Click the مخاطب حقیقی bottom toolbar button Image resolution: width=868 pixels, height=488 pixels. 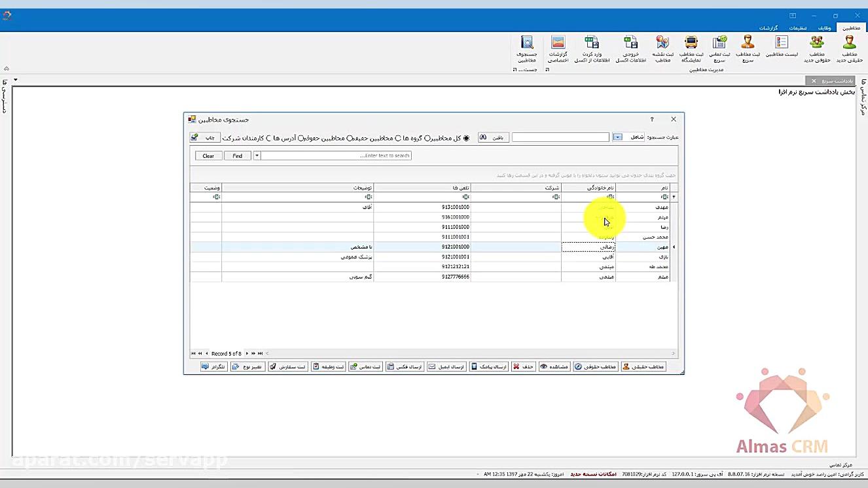point(643,367)
